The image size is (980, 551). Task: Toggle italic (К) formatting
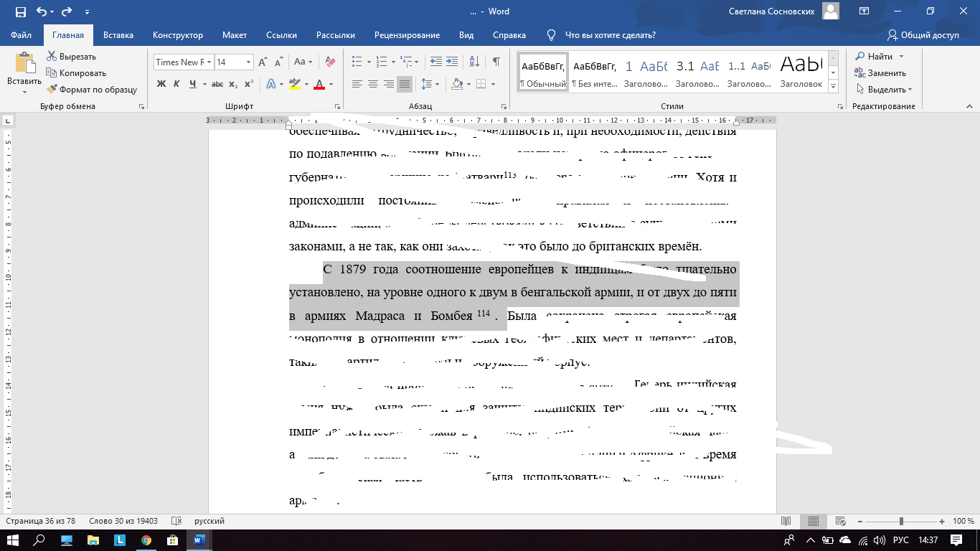point(177,84)
